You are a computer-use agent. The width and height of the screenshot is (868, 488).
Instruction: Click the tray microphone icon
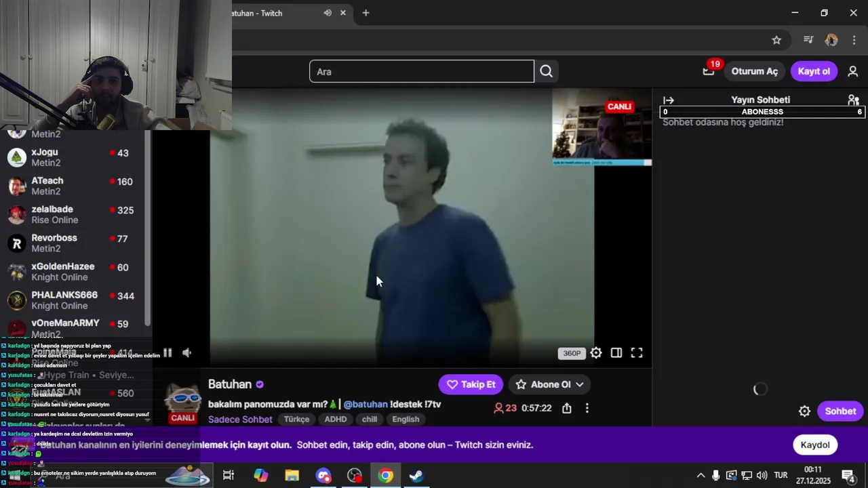point(715,475)
